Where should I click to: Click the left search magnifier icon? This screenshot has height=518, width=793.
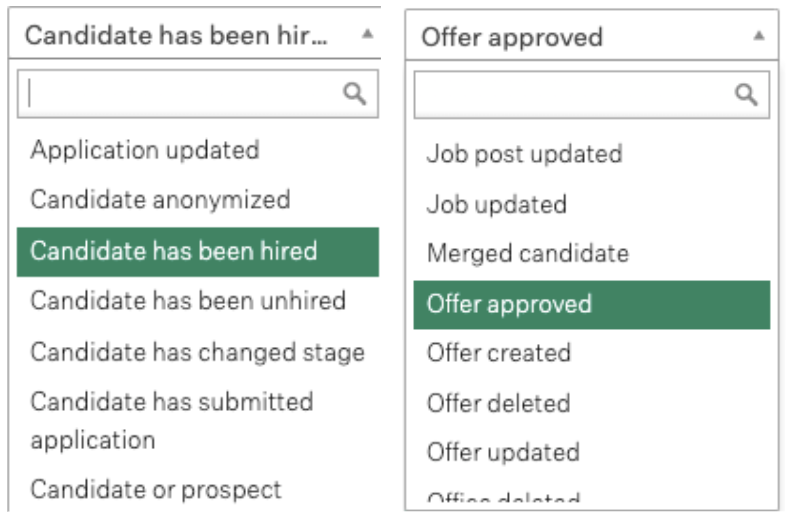pos(355,94)
